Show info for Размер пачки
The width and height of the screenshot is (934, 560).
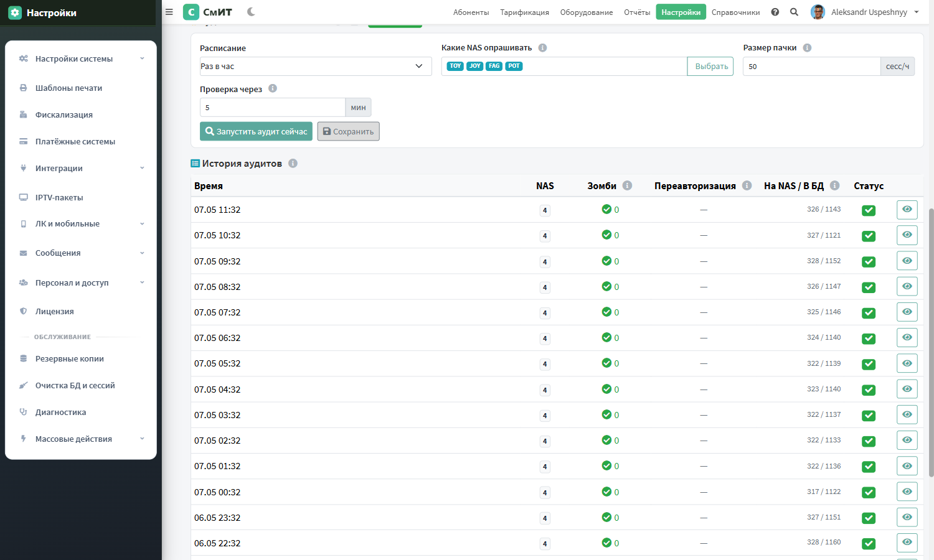tap(807, 48)
